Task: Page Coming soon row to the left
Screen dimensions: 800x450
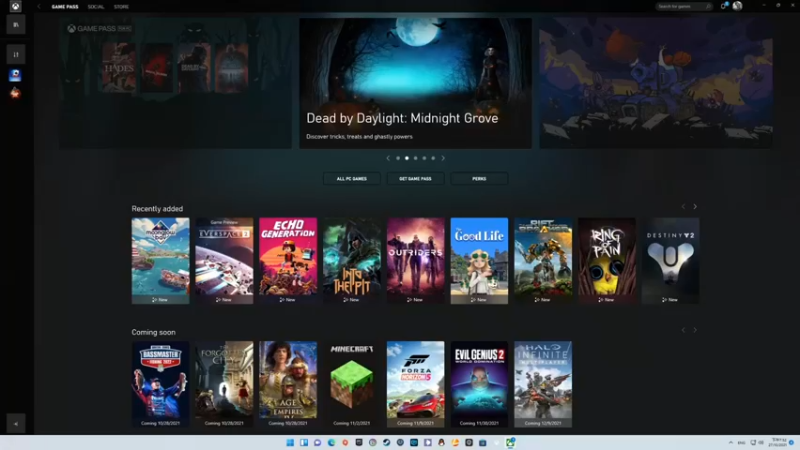Action: (683, 330)
